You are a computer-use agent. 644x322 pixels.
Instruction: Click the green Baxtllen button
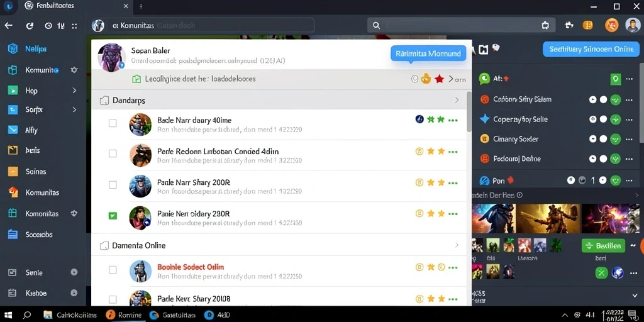[603, 246]
